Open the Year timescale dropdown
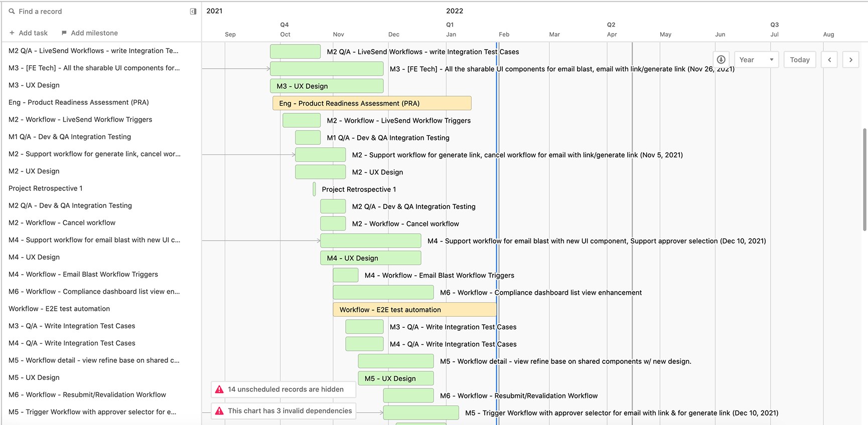The width and height of the screenshot is (868, 425). click(x=757, y=60)
